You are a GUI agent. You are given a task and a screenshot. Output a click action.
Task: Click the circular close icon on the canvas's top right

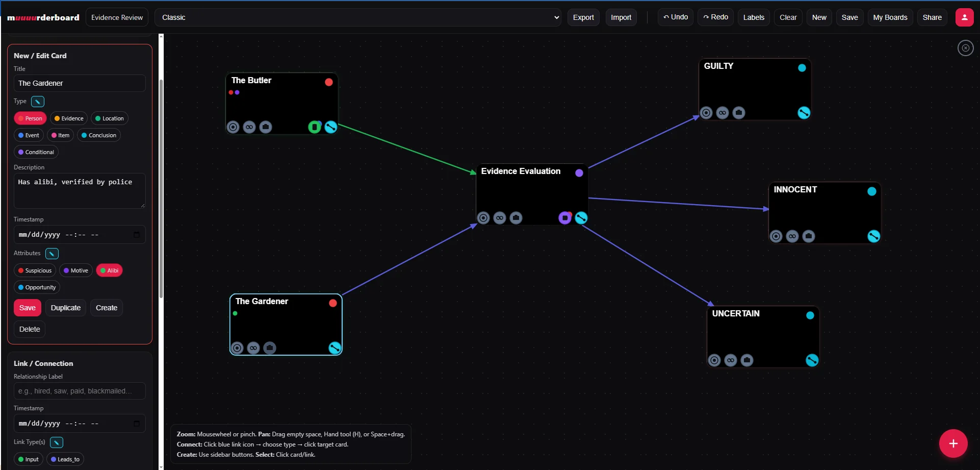pos(965,48)
